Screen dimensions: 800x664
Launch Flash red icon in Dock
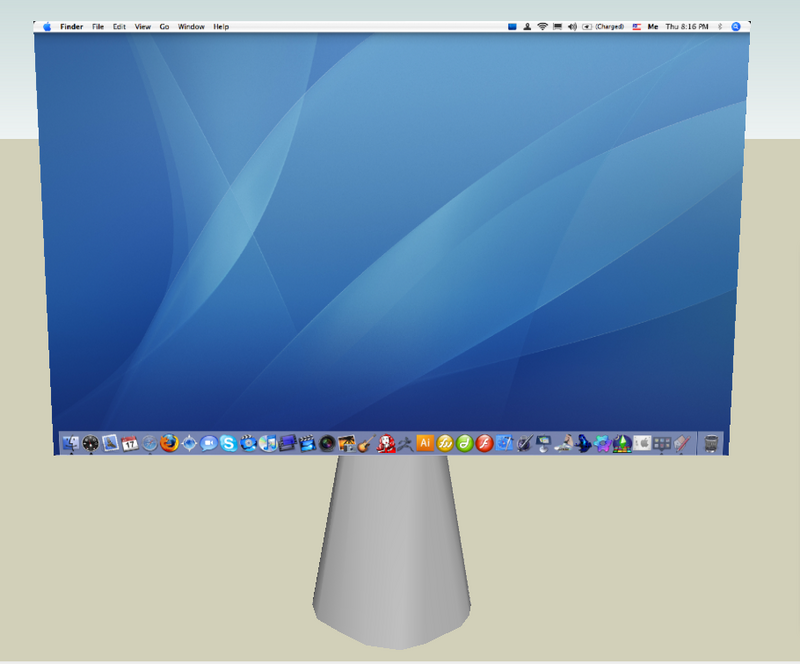coord(484,443)
